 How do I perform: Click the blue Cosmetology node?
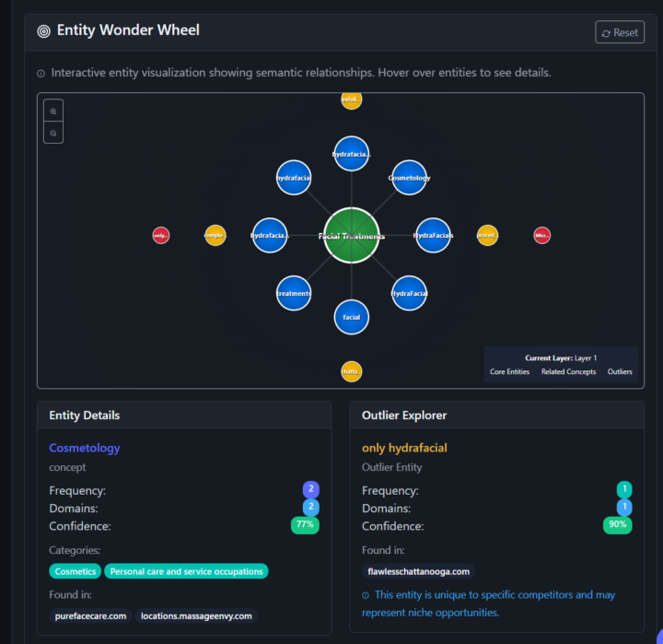409,178
